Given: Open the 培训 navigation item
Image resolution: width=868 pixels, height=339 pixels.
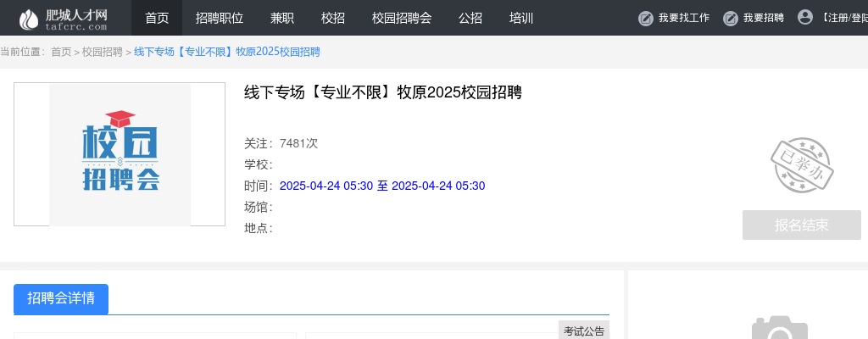Looking at the screenshot, I should (x=521, y=18).
